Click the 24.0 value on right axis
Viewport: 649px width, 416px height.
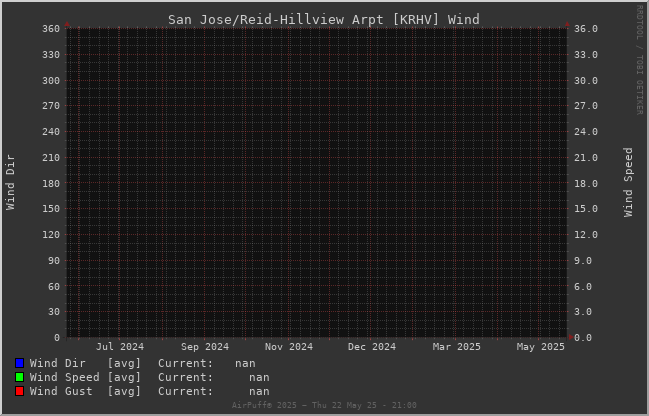pyautogui.click(x=586, y=132)
